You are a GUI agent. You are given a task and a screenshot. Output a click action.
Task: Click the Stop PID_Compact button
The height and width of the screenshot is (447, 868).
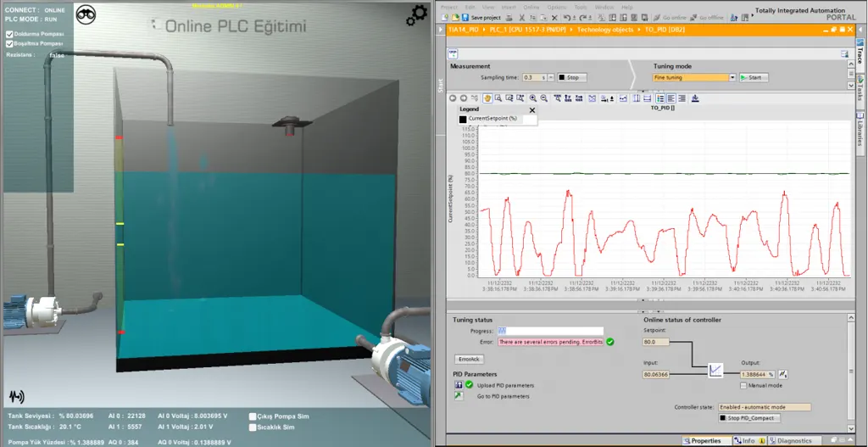click(x=749, y=418)
